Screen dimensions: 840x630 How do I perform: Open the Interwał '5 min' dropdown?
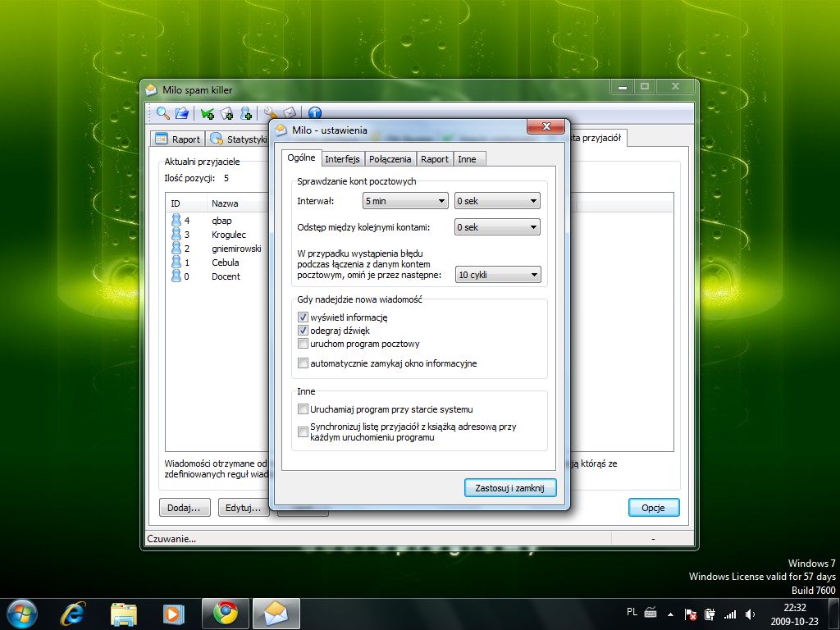point(405,201)
